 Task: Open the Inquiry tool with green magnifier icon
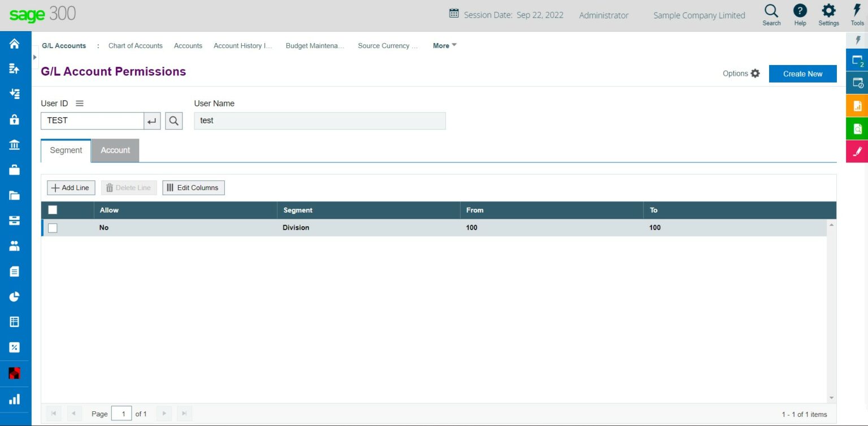(x=857, y=128)
